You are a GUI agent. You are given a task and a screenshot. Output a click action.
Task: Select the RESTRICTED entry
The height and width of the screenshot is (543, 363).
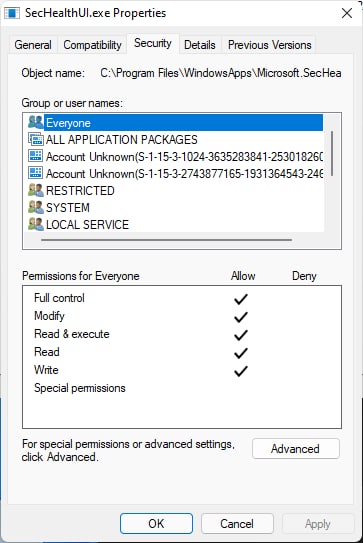pos(175,190)
